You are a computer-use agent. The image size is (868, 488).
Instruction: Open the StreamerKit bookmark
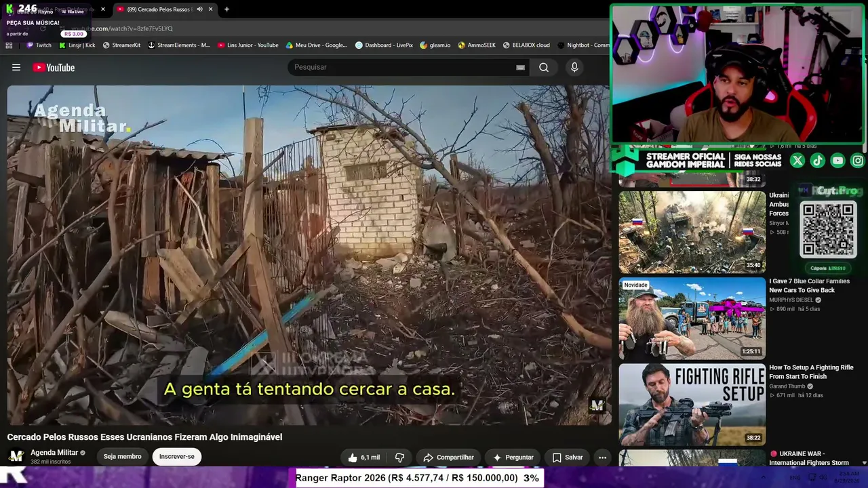[121, 45]
